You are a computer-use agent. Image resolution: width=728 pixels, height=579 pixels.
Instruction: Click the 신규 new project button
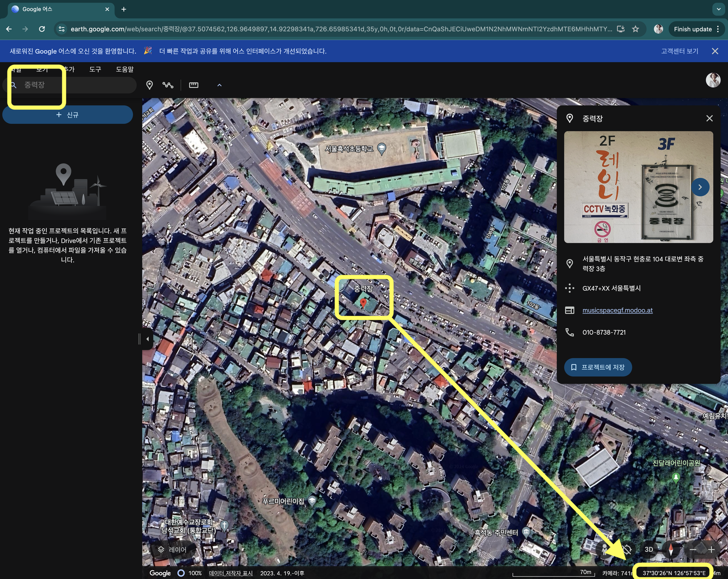click(x=68, y=115)
